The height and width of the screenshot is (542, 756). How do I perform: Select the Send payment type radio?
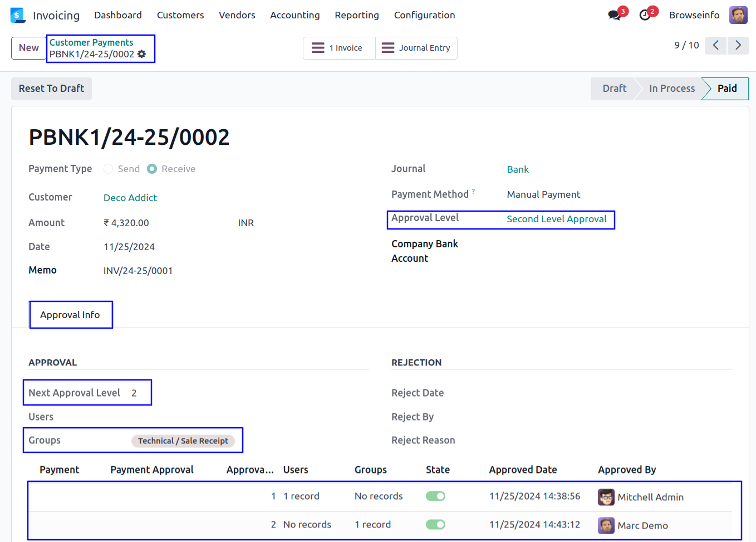click(x=109, y=169)
